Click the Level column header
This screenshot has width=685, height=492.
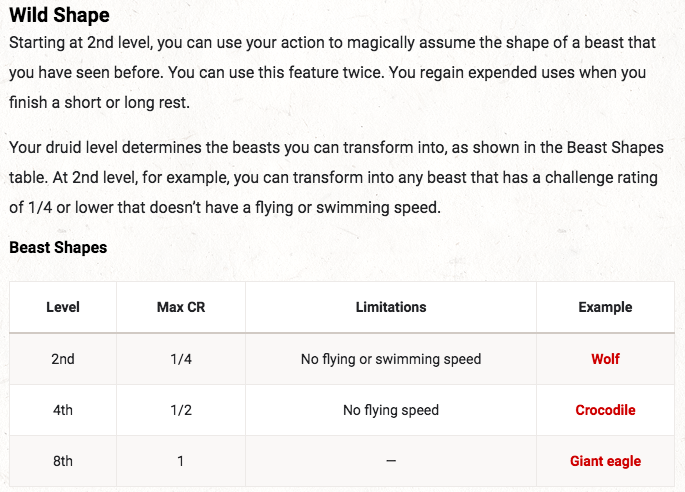point(63,307)
